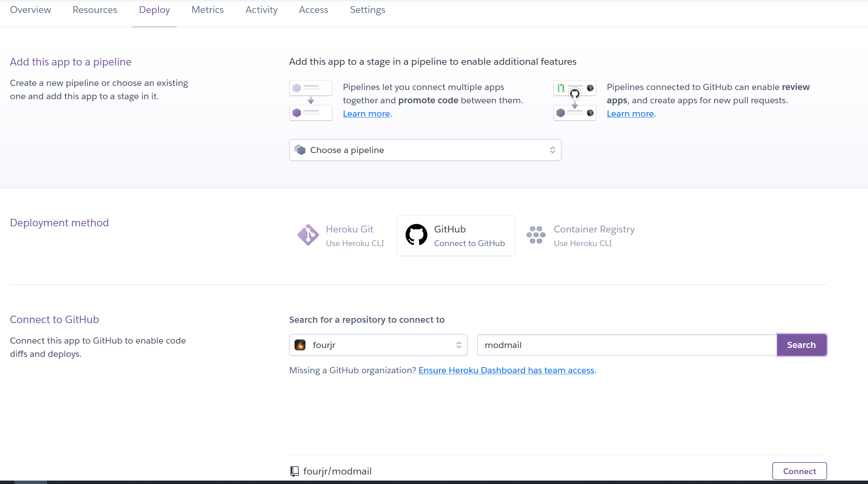The width and height of the screenshot is (868, 484).
Task: Click the GitHub review apps diagram illustration
Action: coord(574,101)
